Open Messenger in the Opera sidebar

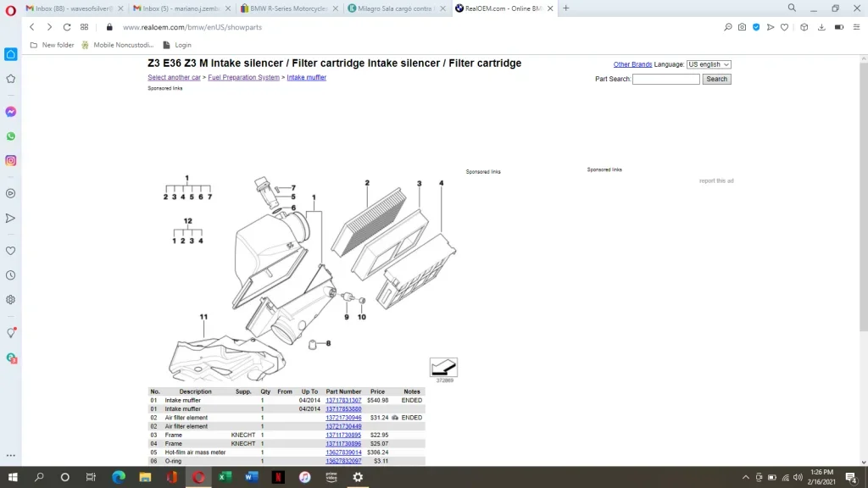click(x=10, y=112)
